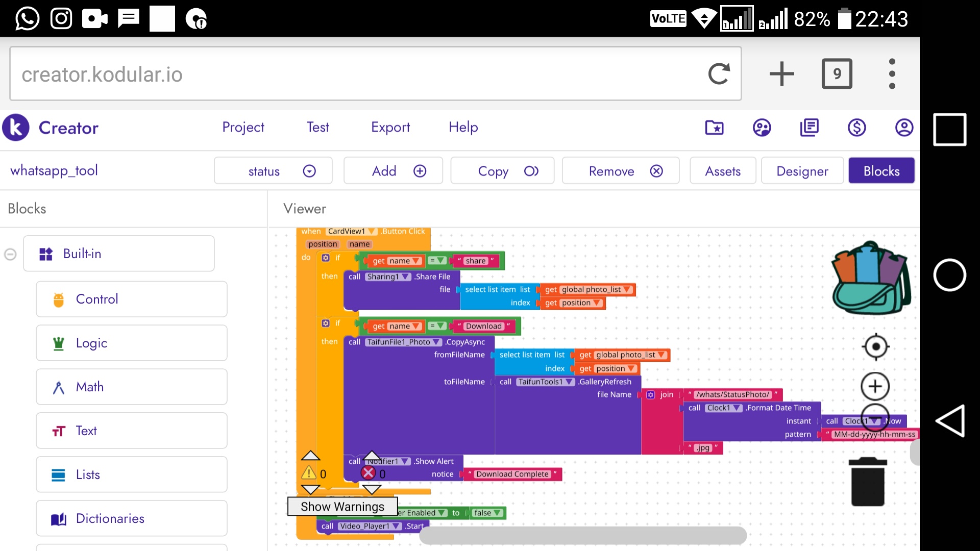Collapse the Built-in blocks category

tap(10, 254)
